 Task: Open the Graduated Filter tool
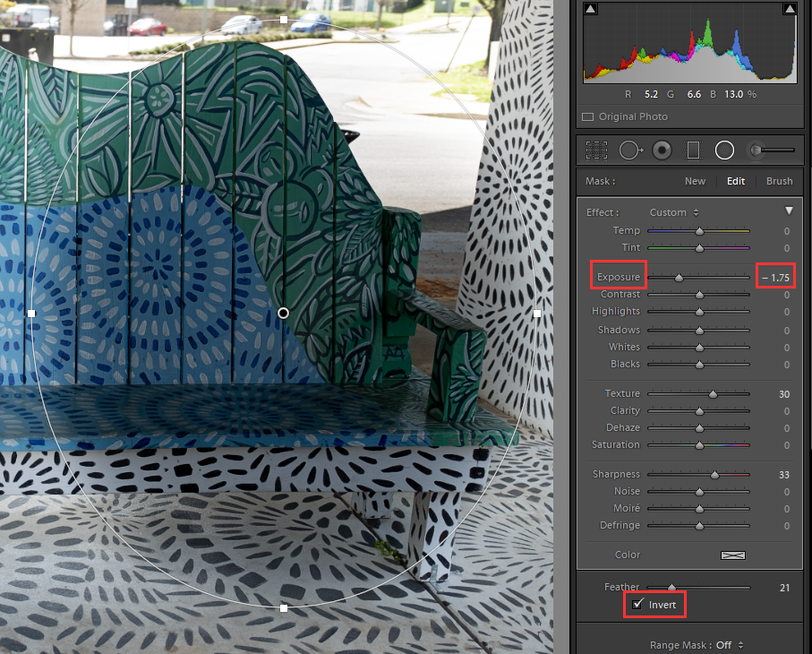(693, 150)
